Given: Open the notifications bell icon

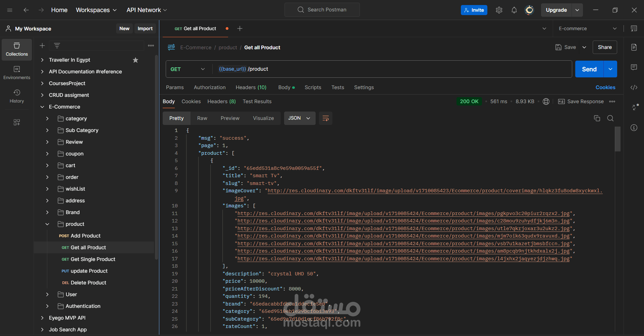Looking at the screenshot, I should [514, 10].
